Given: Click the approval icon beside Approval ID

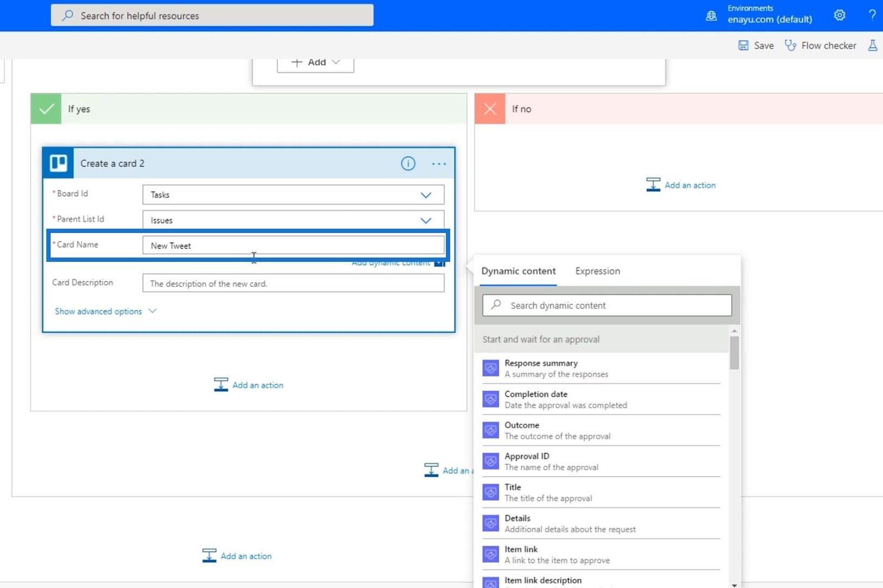Looking at the screenshot, I should tap(490, 462).
